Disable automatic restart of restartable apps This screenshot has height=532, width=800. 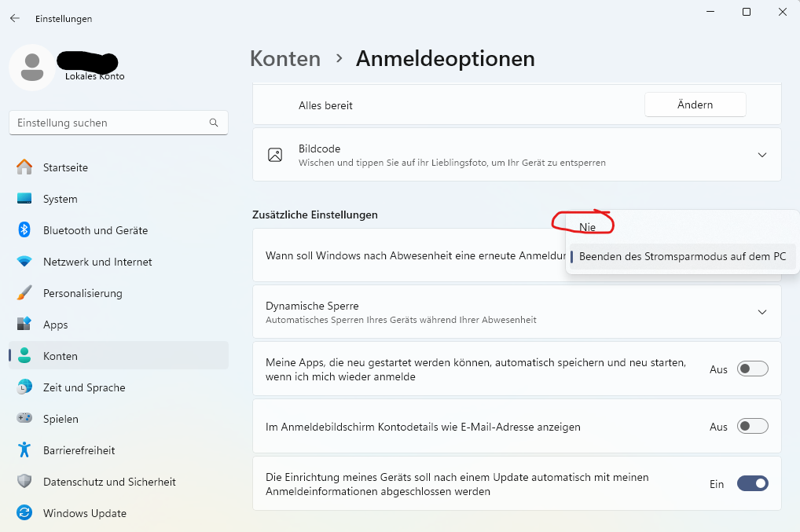[x=752, y=369]
